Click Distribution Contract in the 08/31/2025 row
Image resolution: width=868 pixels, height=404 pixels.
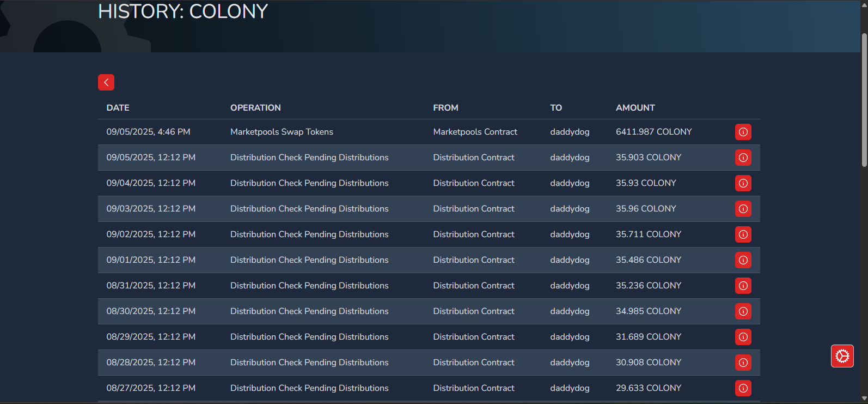[474, 286]
